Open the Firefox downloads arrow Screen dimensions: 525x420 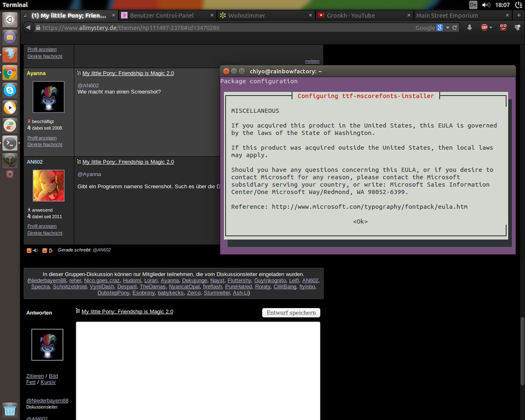(469, 28)
